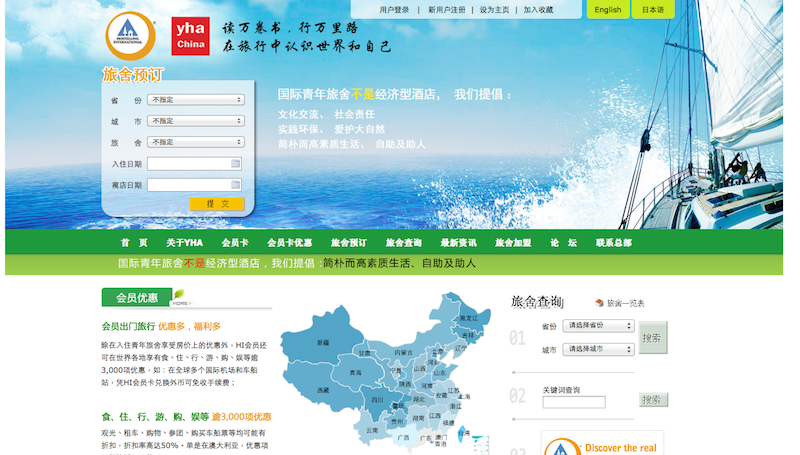
Task: Open calendar icon for 入住日期 field
Action: click(235, 164)
